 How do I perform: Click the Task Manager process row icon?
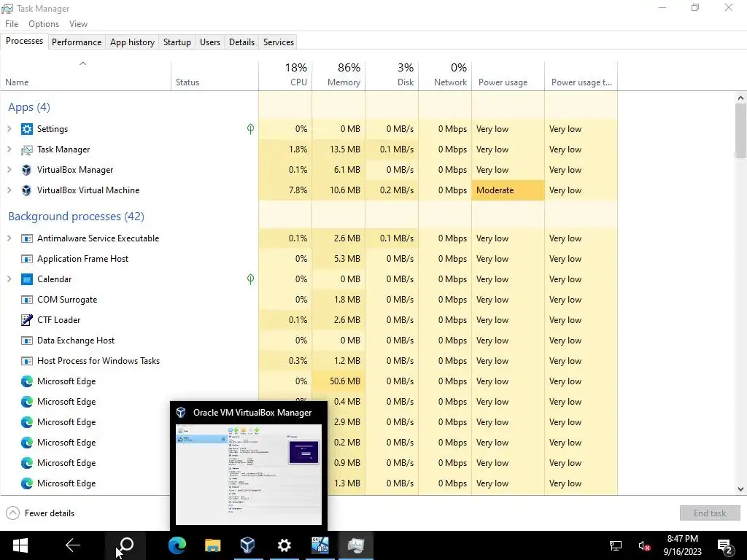27,149
